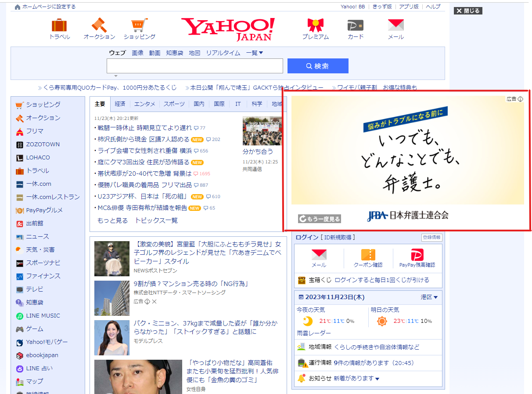Open マップ in the left sidebar
Screen dimensions: 532x394
[35, 381]
